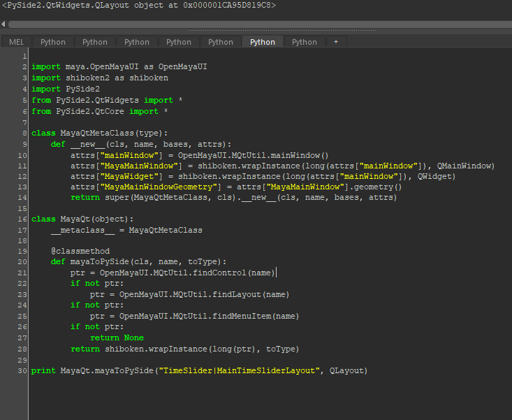Select the second Python tab
The image size is (512, 420).
pos(95,42)
